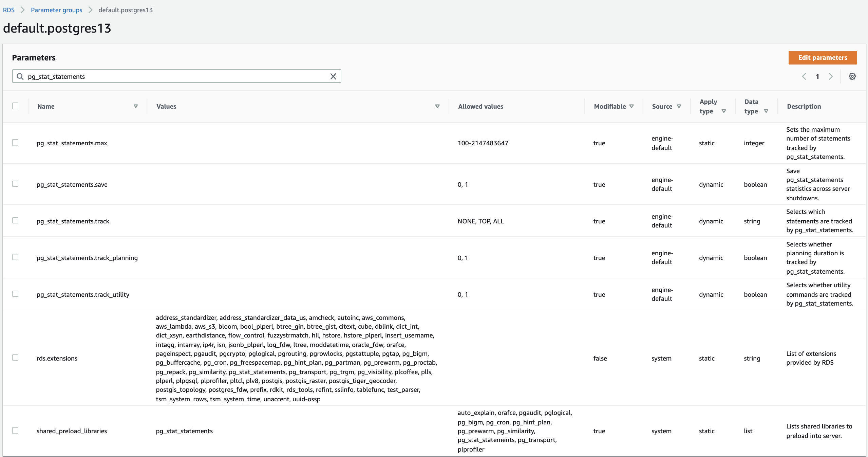Open table preferences gear icon
The image size is (868, 457).
coord(852,76)
